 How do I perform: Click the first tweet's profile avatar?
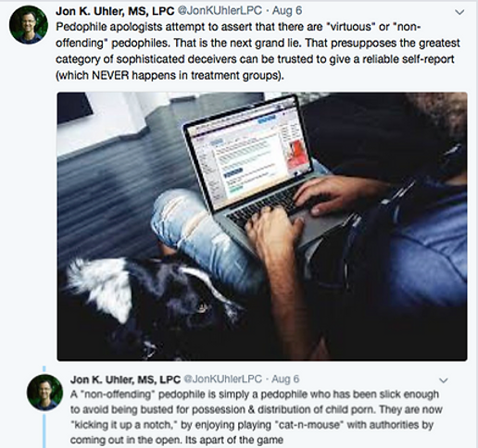29,25
